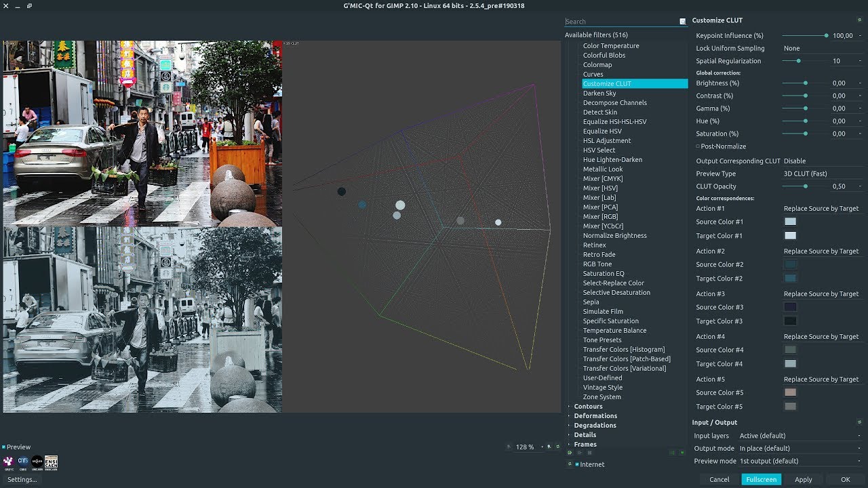
Task: Open the Output mode dropdown
Action: tap(800, 448)
